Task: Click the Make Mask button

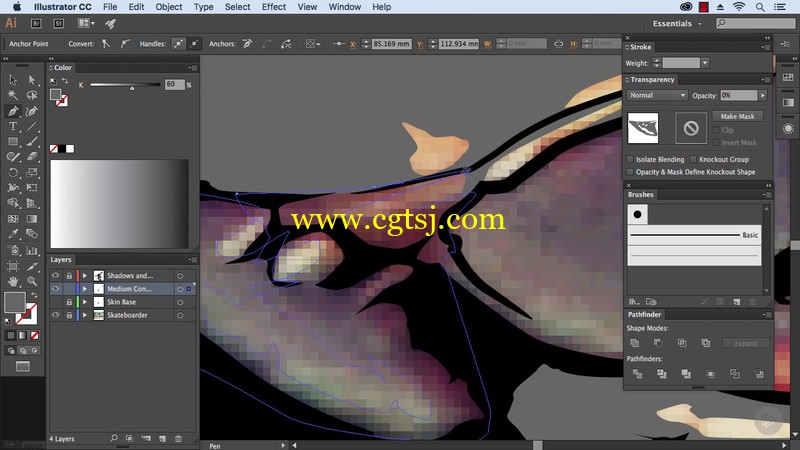Action: click(x=737, y=116)
